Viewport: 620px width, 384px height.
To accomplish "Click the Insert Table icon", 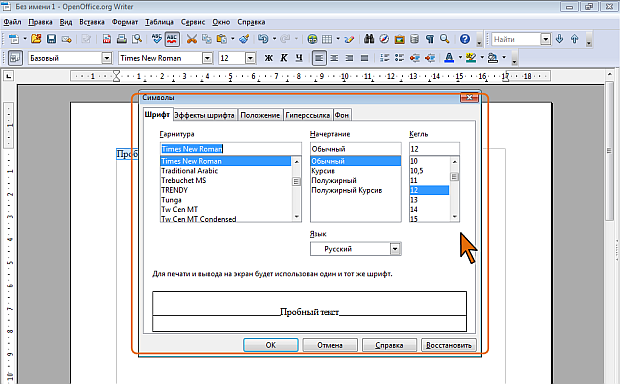I will point(327,39).
